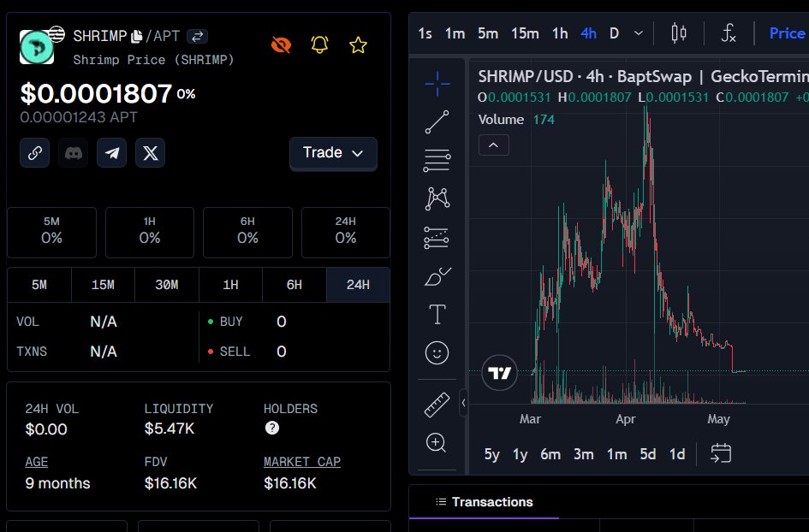Open the Transactions tab

point(484,502)
